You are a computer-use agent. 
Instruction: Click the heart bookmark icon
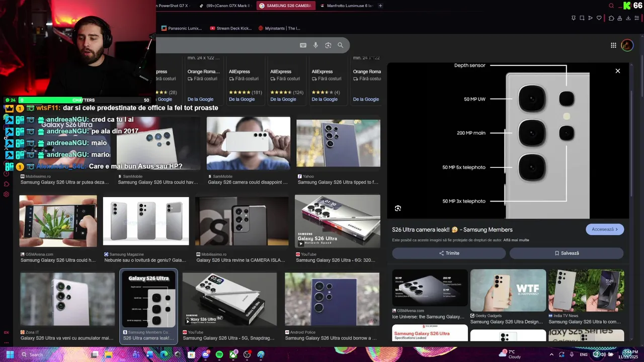599,18
